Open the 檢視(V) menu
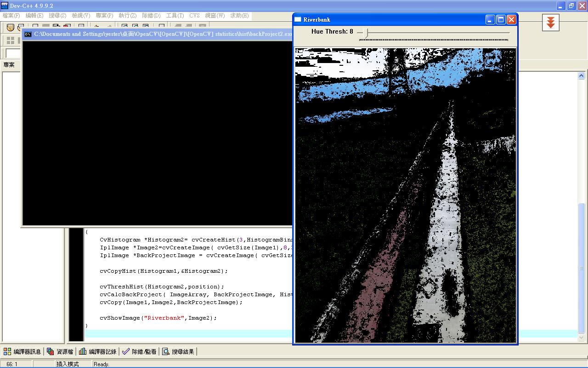This screenshot has width=588, height=368. pos(81,16)
